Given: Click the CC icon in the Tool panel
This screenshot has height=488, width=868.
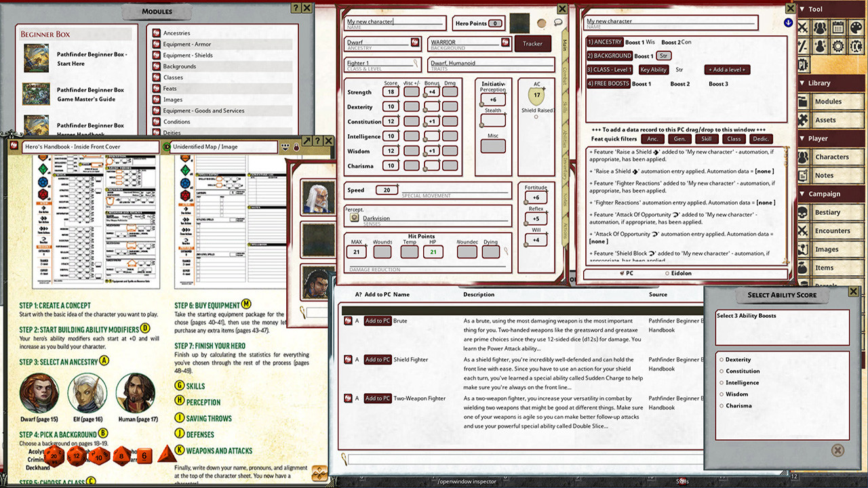Looking at the screenshot, I should 856,45.
